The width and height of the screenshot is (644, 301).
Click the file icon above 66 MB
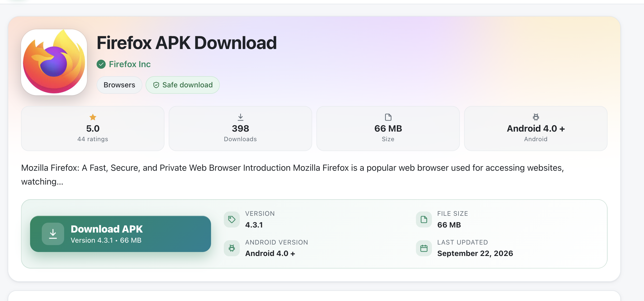[x=388, y=117]
